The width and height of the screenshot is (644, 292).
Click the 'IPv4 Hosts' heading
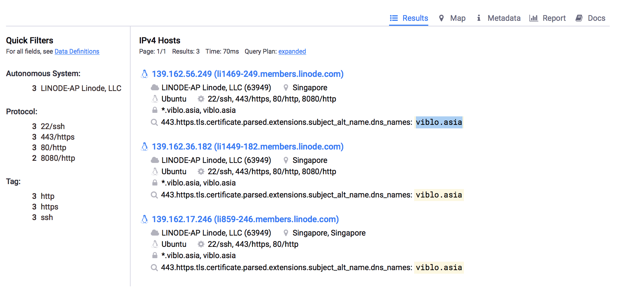pyautogui.click(x=160, y=41)
